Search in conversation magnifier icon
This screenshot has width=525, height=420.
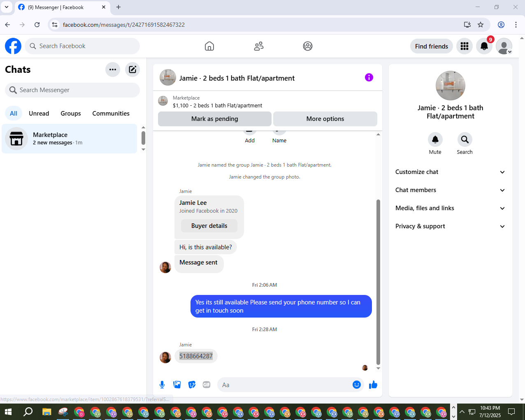465,139
